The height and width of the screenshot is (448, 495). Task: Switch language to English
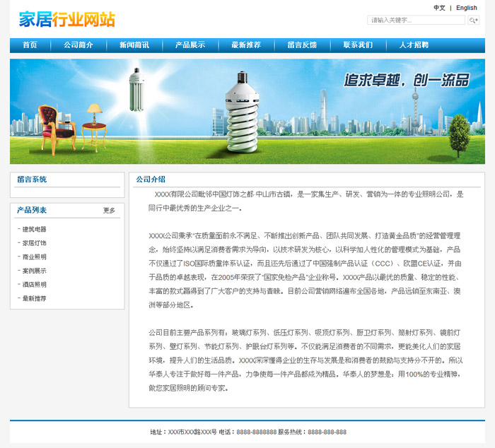[x=466, y=8]
